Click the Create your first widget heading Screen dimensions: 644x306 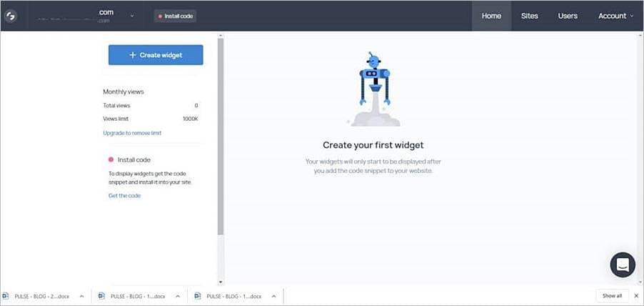click(373, 144)
